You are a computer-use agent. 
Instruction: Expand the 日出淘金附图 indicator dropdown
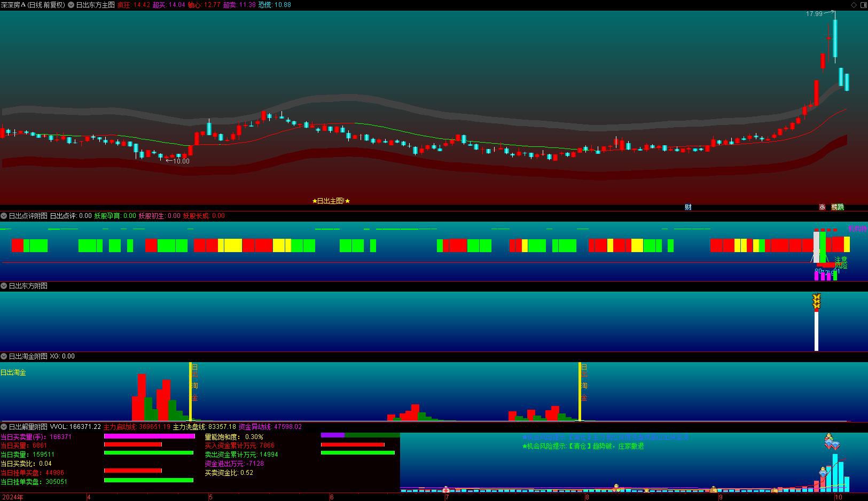click(x=4, y=356)
